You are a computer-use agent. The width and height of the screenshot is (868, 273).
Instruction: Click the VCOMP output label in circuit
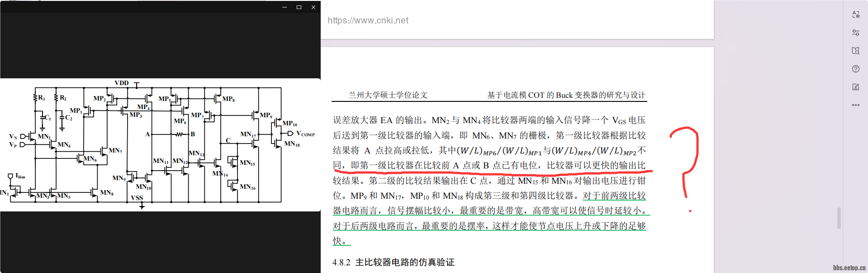point(305,134)
